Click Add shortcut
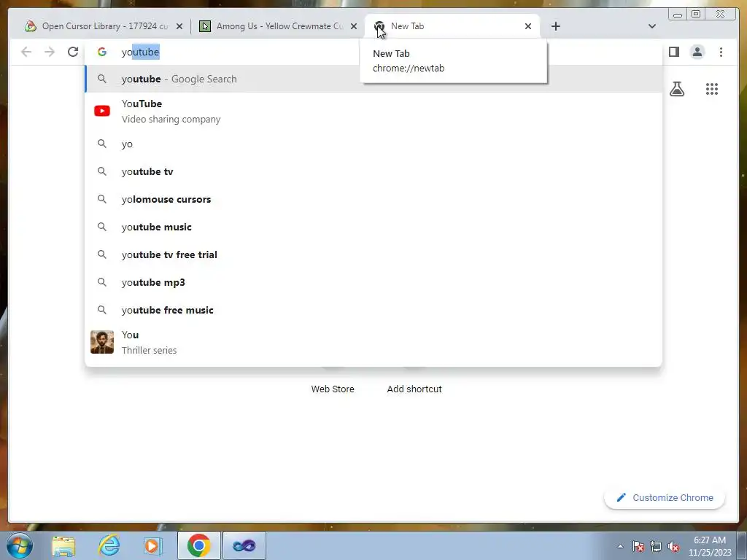 (414, 389)
